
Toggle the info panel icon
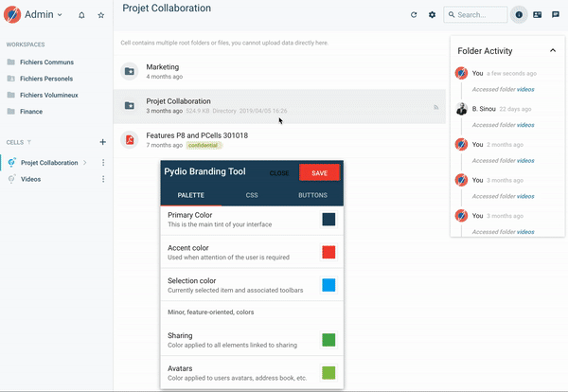pos(519,15)
